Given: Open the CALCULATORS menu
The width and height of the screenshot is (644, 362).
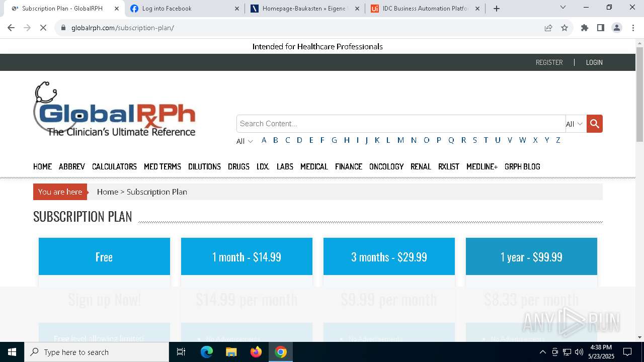Looking at the screenshot, I should 114,166.
